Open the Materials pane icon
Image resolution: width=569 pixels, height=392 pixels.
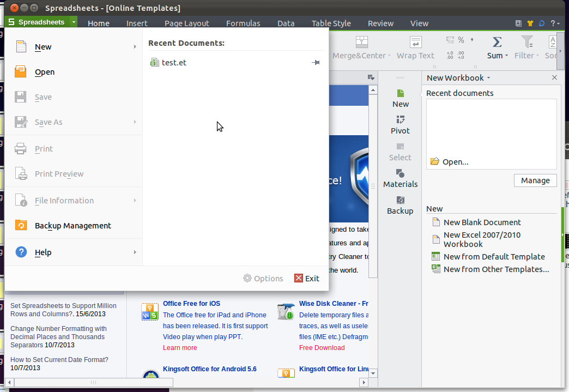(400, 173)
